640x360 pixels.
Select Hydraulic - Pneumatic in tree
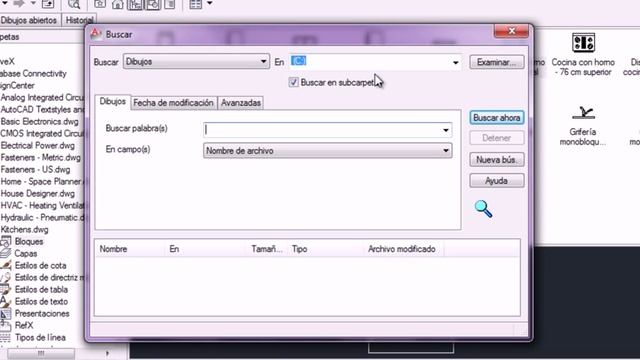coord(42,218)
